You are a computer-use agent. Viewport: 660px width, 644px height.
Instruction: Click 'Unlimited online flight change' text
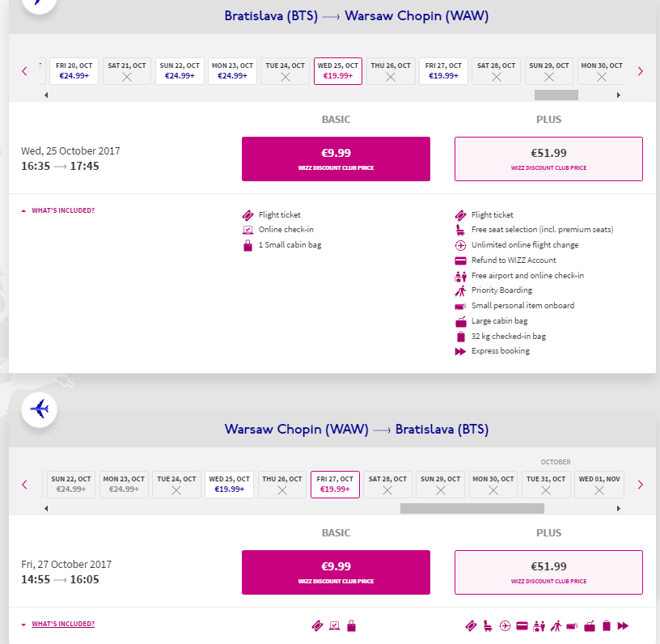[x=525, y=245]
